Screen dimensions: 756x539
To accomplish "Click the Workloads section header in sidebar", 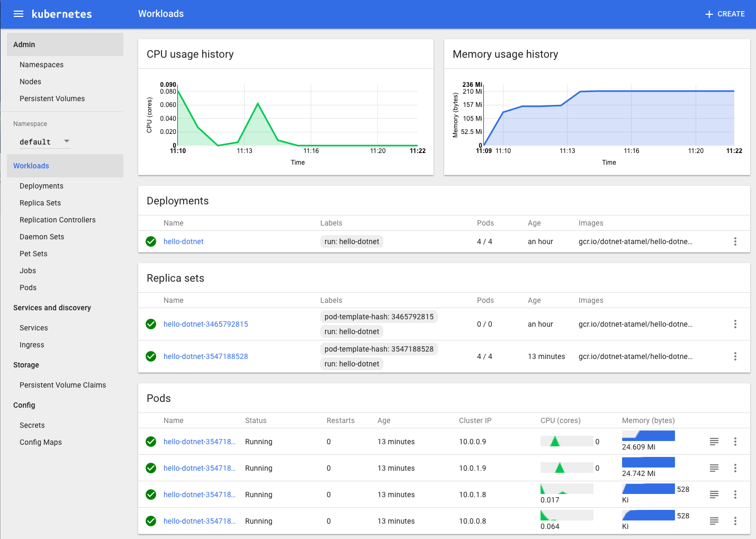I will (x=31, y=166).
